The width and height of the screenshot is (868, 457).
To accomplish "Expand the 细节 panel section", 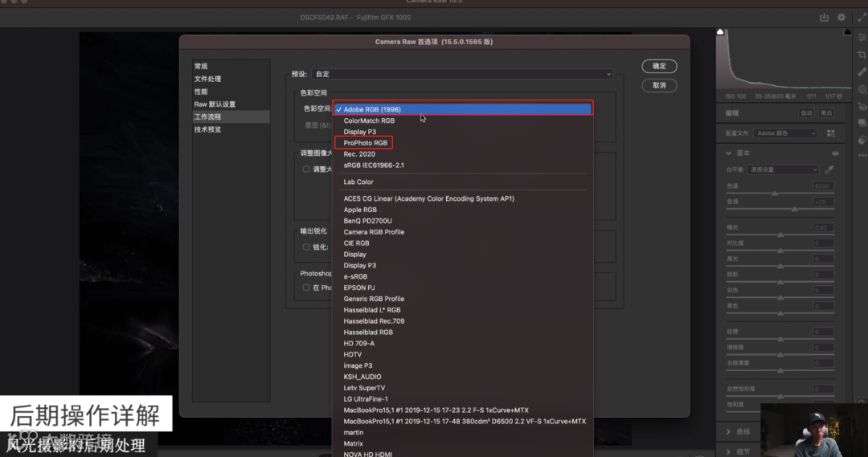I will point(728,451).
